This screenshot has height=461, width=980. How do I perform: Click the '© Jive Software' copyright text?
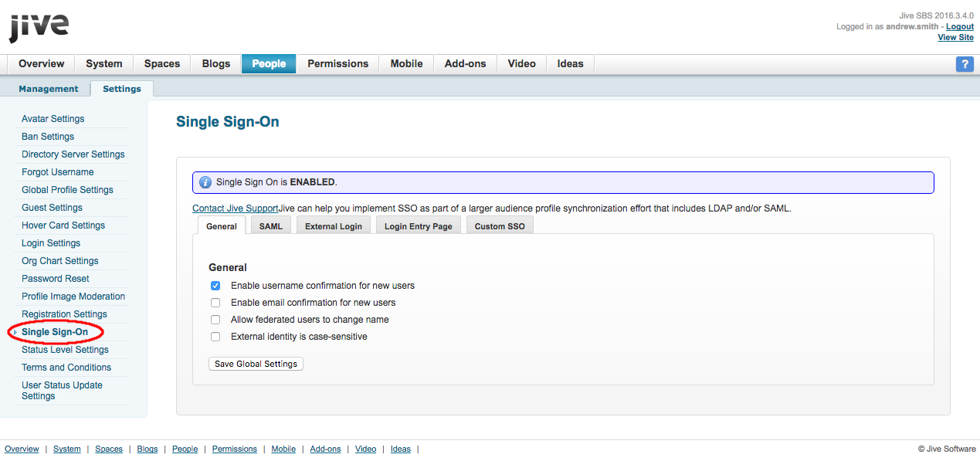pyautogui.click(x=947, y=449)
